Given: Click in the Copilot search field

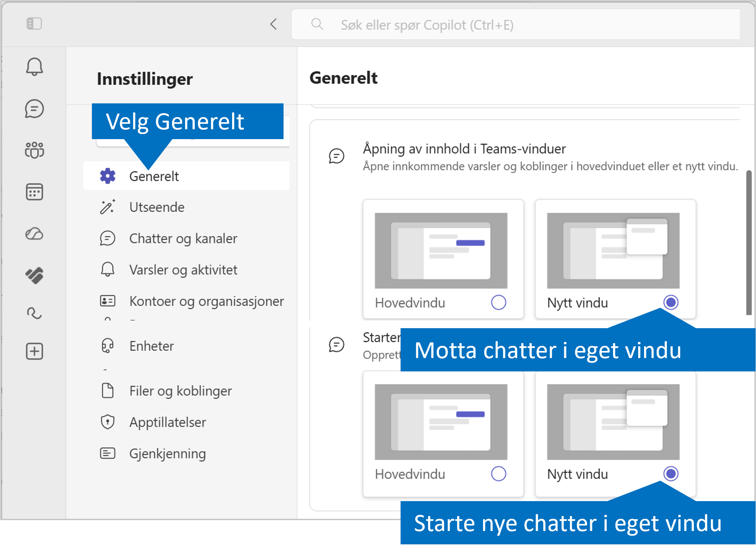Looking at the screenshot, I should 516,25.
